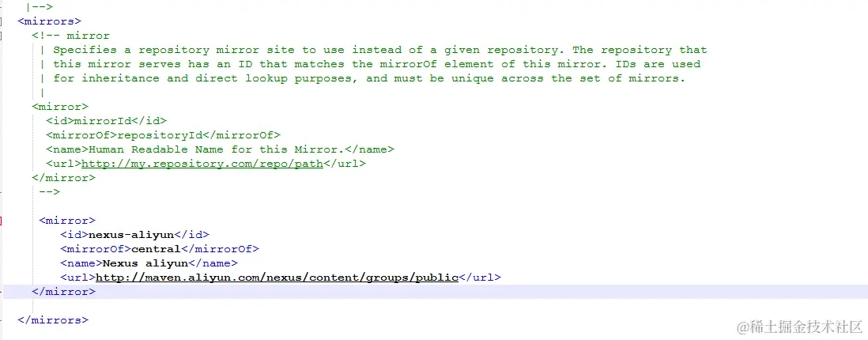This screenshot has height=340, width=868.
Task: Collapse the mirrors tag fold marker
Action: click(x=1, y=21)
